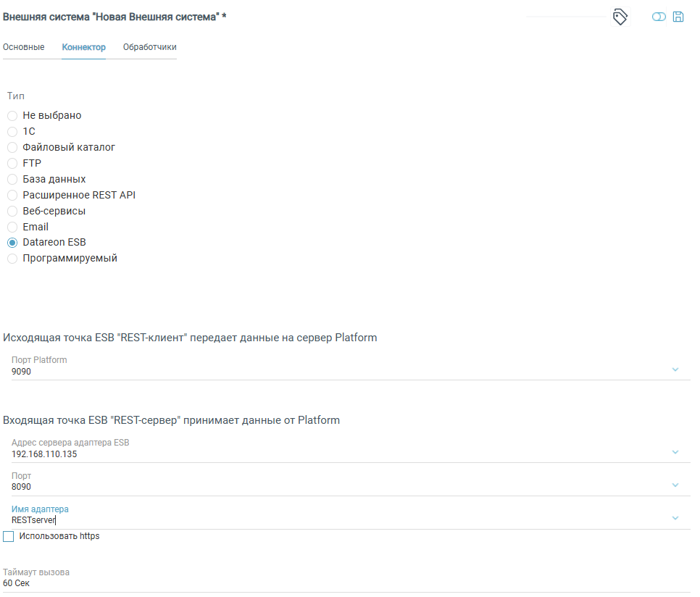Choose the Программируемый connector type
Image resolution: width=700 pixels, height=597 pixels.
[x=12, y=259]
